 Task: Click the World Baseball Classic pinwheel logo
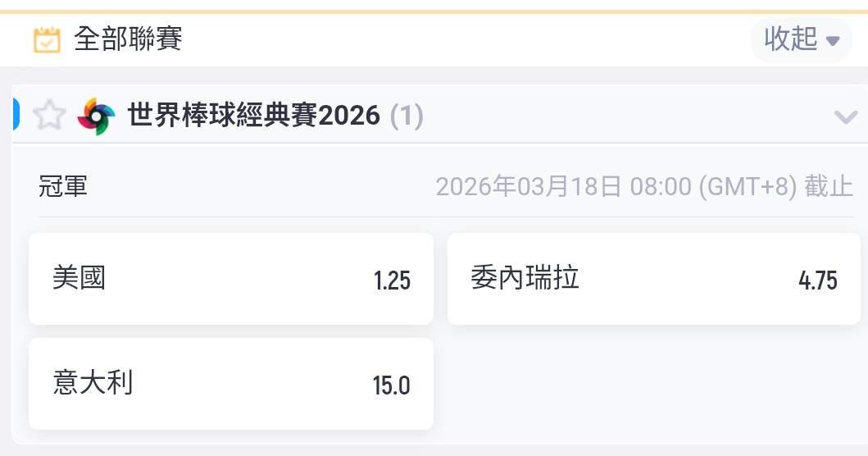96,116
